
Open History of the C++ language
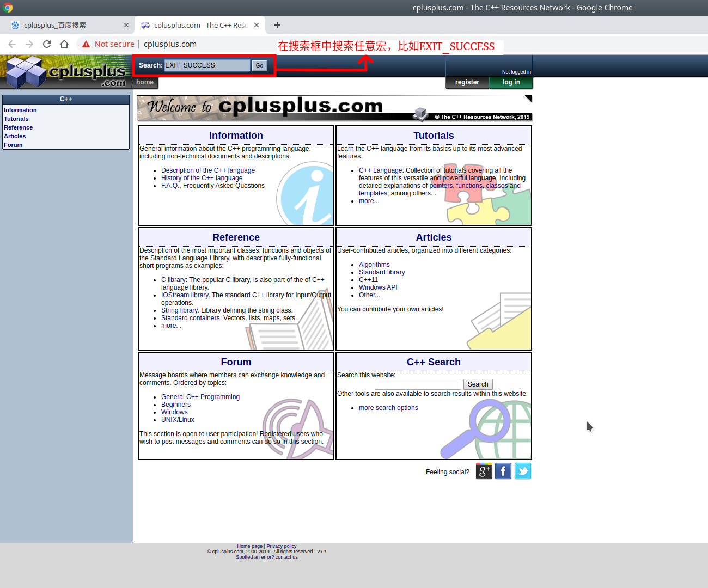(x=202, y=178)
